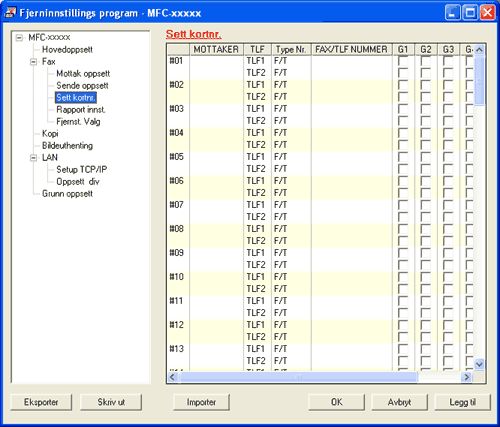Click the scroll up arrow of the table

tap(479, 50)
